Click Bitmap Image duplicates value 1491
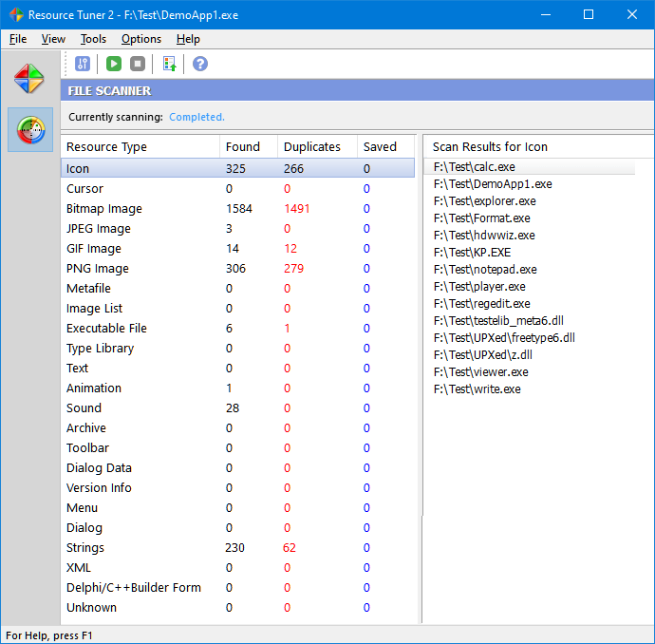The image size is (655, 644). coord(296,209)
